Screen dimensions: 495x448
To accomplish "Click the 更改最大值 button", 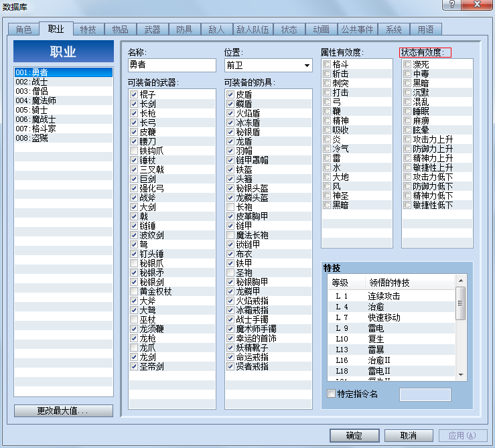I will tap(64, 410).
